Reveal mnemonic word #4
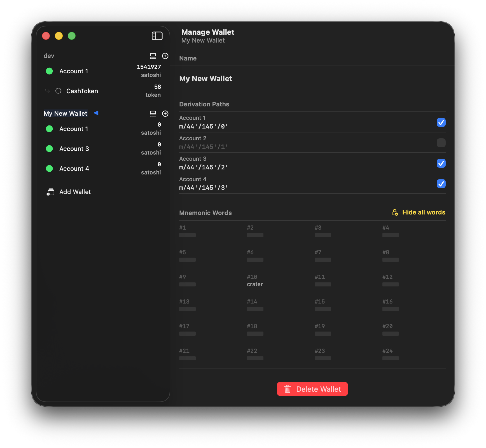Viewport: 486px width, 448px height. (391, 235)
